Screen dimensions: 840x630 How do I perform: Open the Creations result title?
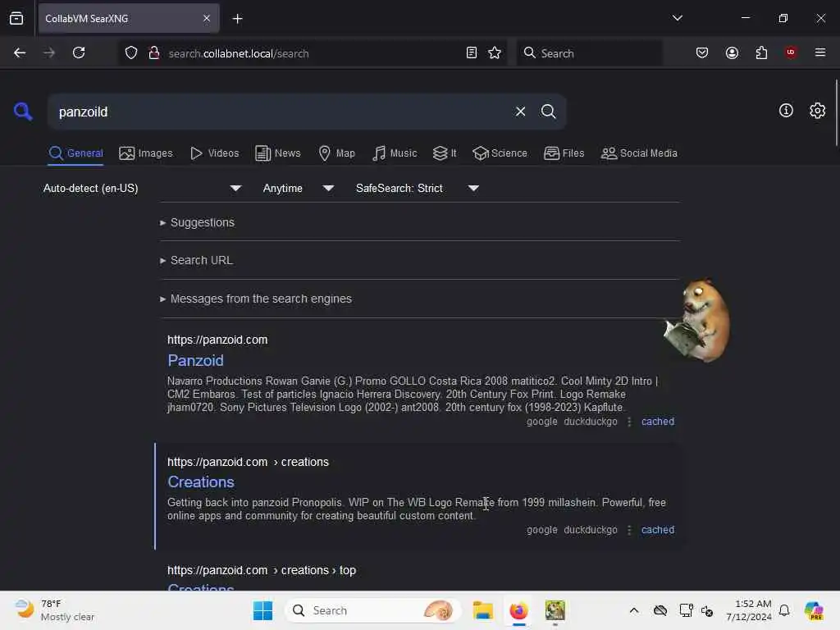[201, 482]
